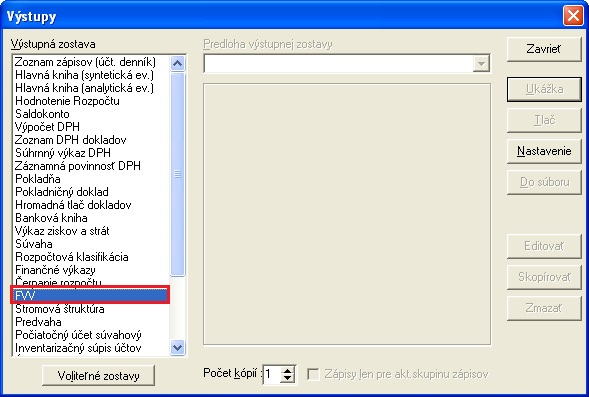589x397 pixels.
Task: Click the Zavrieť button
Action: 544,49
